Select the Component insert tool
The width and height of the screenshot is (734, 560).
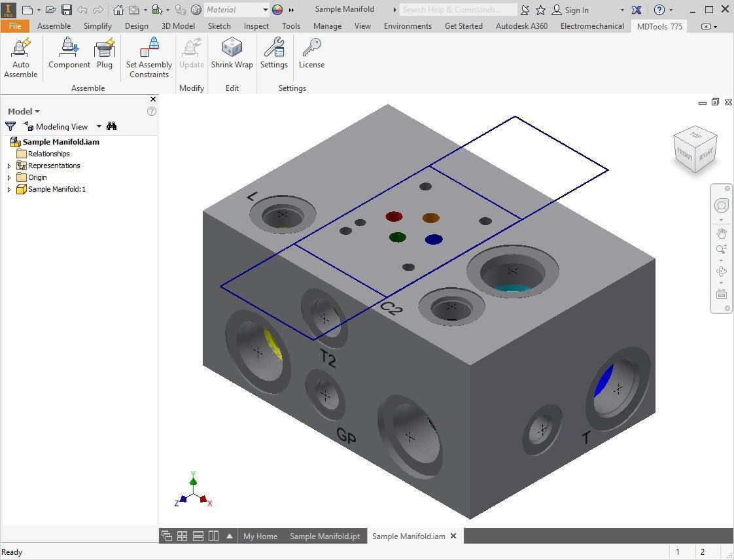[69, 53]
